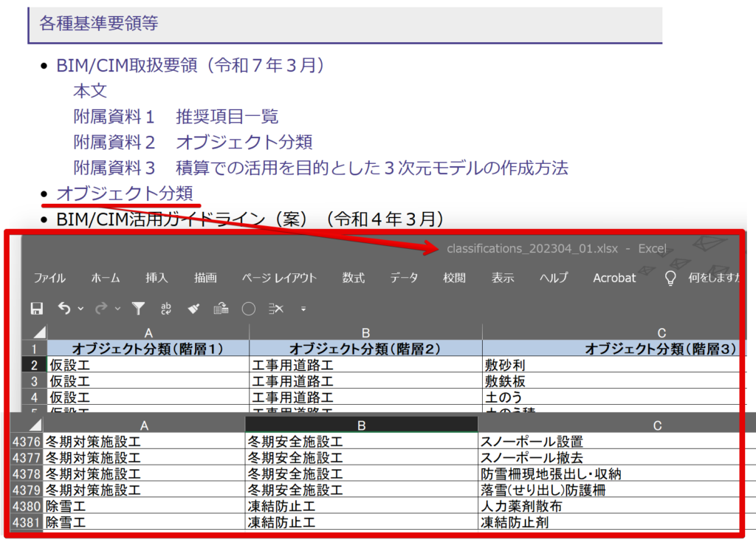Click the Filter funnel icon
The width and height of the screenshot is (756, 540).
pyautogui.click(x=138, y=309)
